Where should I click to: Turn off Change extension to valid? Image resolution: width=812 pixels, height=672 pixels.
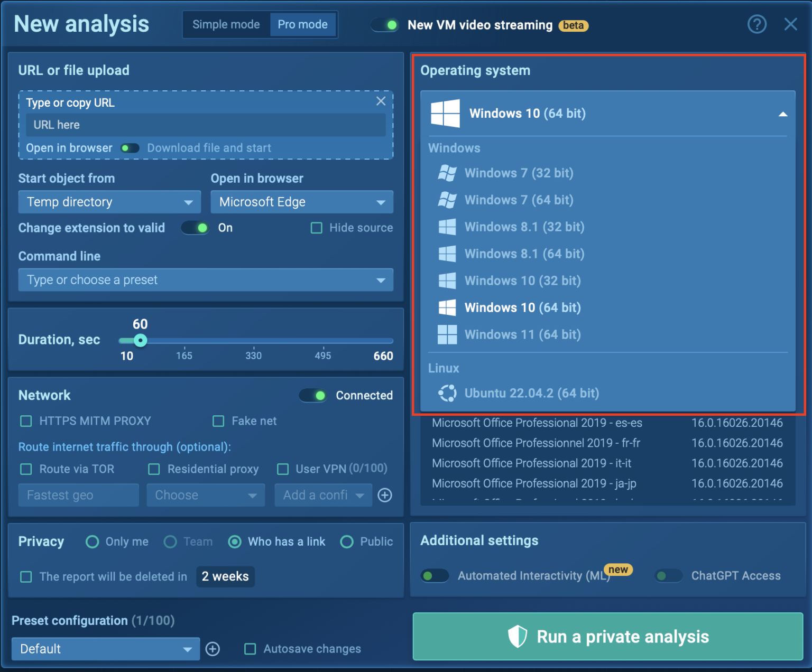(x=195, y=228)
